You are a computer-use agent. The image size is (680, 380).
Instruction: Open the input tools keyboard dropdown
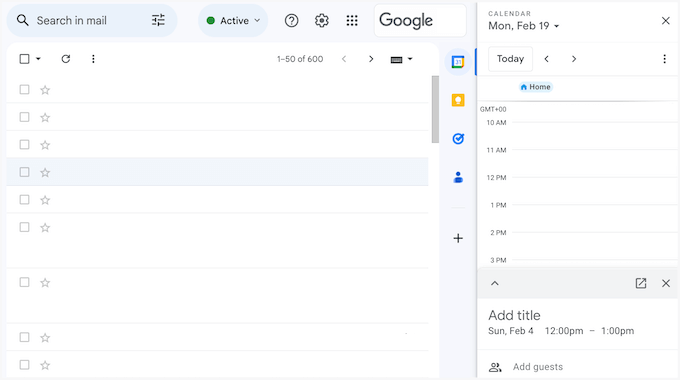tap(401, 59)
